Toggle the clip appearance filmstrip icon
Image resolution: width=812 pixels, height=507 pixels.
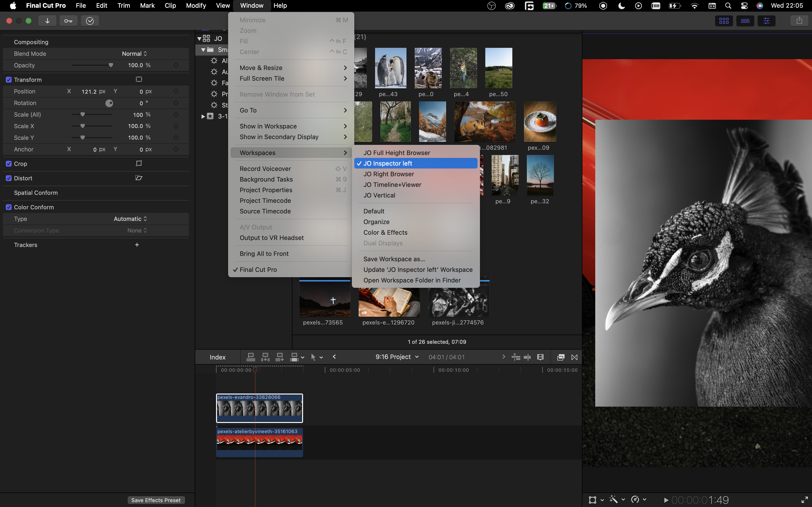(x=540, y=357)
